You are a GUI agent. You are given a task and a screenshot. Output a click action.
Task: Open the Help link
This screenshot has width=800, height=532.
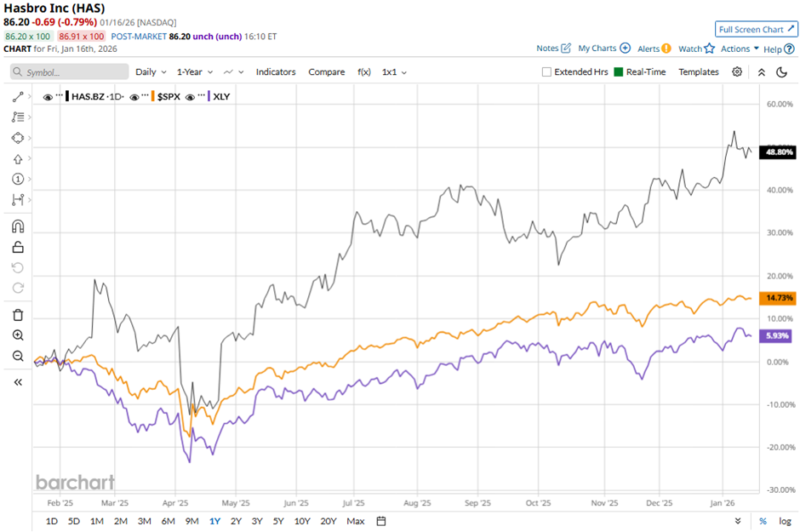click(x=779, y=49)
